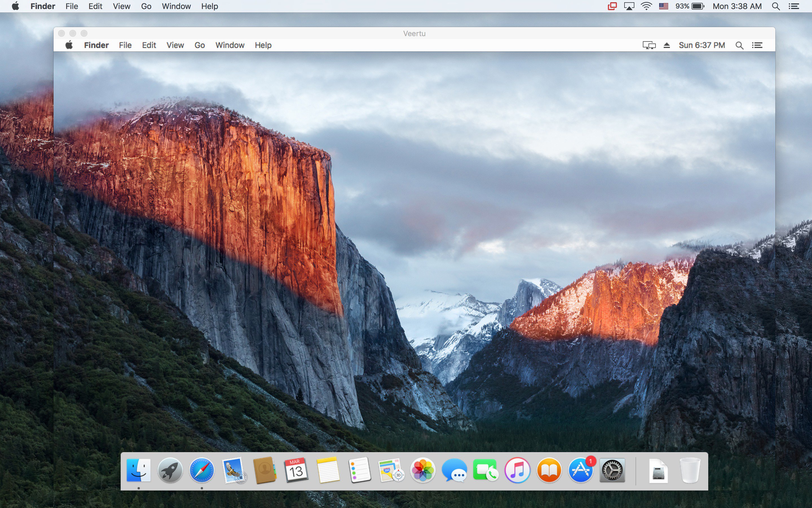
Task: Open Photos pinwheel icon in dock
Action: (423, 470)
